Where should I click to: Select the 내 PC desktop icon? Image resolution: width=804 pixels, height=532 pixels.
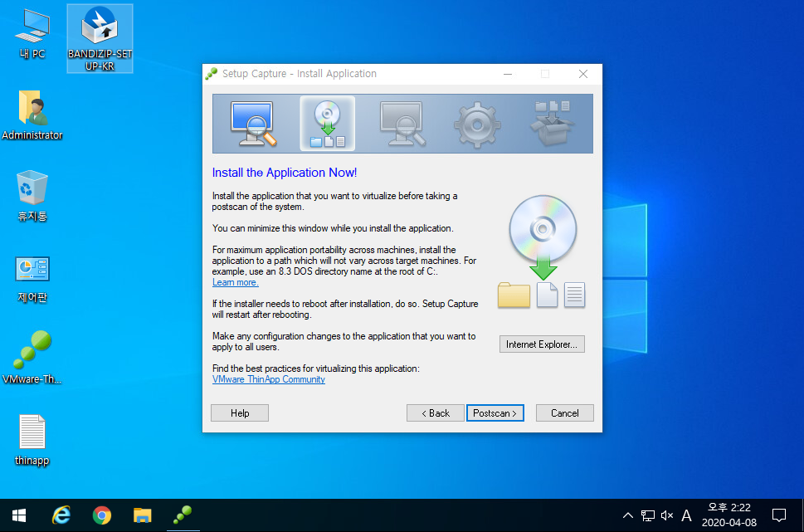pyautogui.click(x=32, y=34)
